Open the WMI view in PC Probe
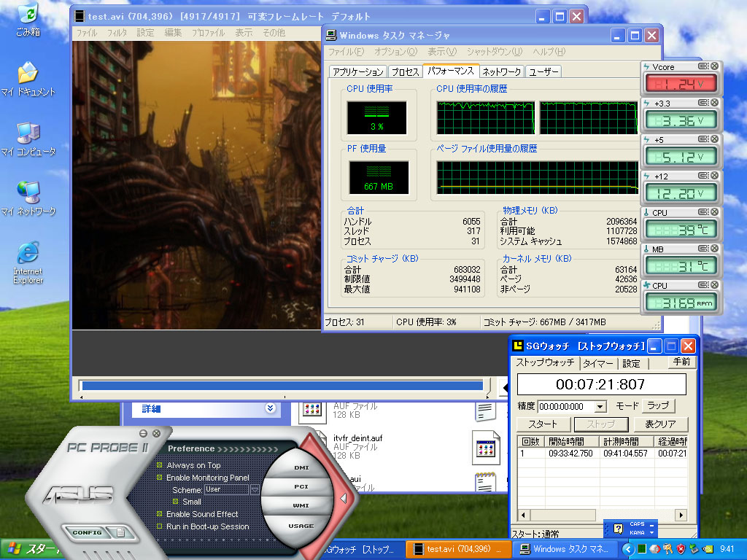 [301, 506]
